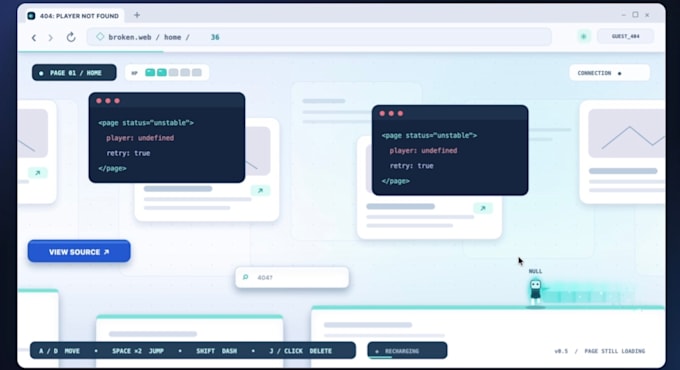Click the browser forward arrow

(51, 38)
